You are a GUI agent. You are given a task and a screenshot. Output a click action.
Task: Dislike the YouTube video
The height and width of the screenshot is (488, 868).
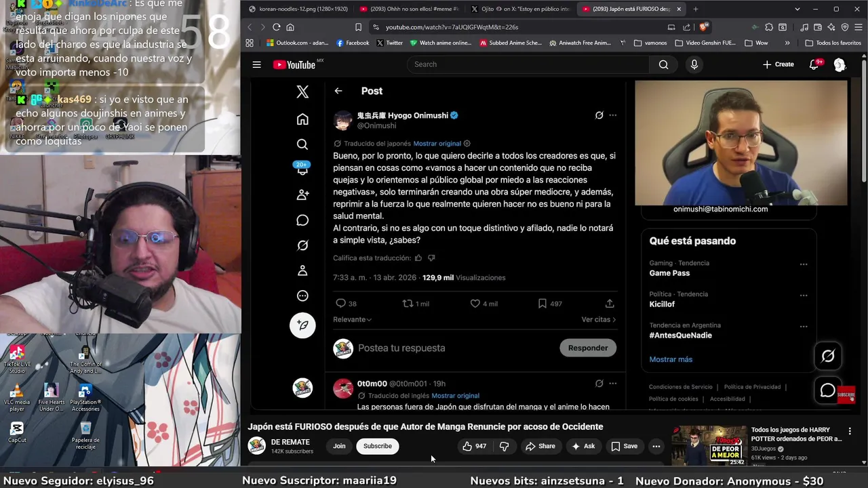[x=504, y=446]
